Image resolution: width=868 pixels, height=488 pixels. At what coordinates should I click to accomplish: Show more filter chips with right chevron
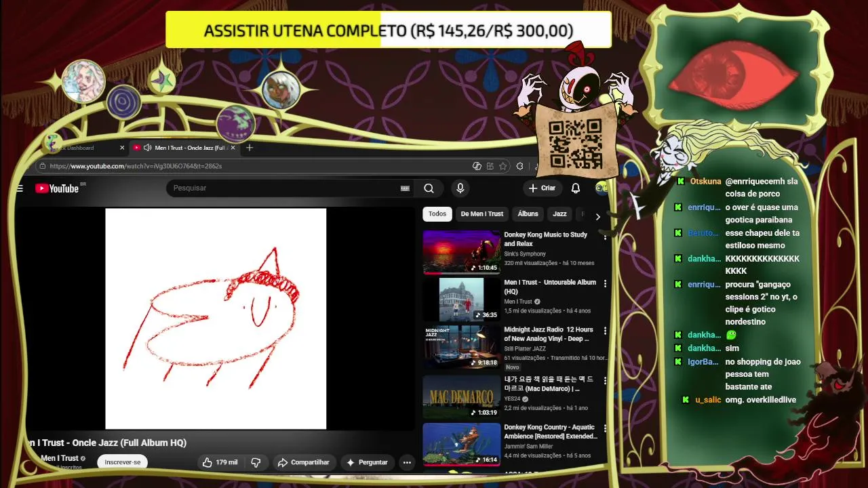point(597,217)
